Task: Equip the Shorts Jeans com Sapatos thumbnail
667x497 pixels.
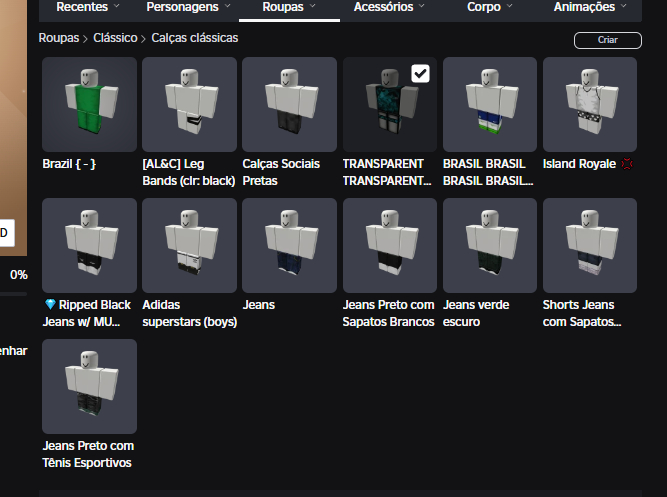Action: pyautogui.click(x=590, y=245)
